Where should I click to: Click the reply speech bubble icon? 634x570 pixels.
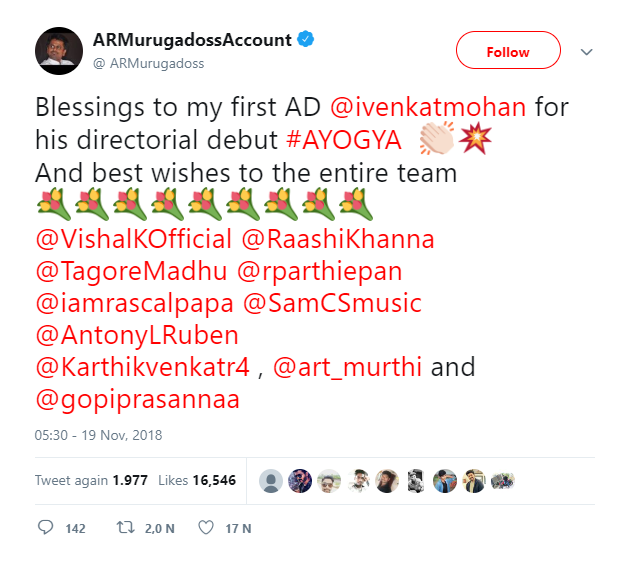coord(45,527)
